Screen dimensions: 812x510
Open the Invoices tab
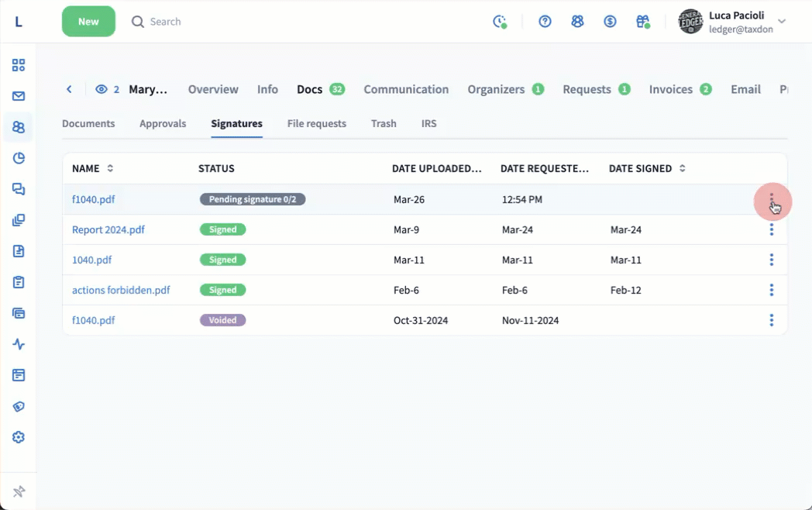pyautogui.click(x=670, y=89)
